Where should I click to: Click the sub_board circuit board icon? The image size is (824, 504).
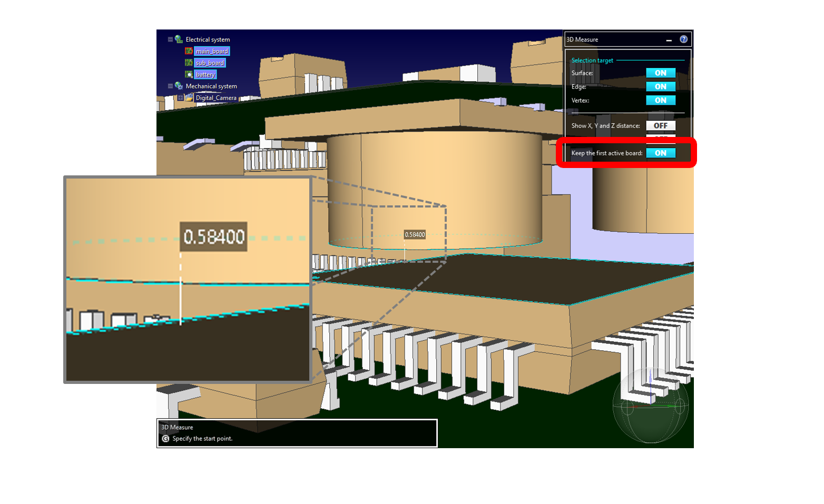tap(189, 63)
